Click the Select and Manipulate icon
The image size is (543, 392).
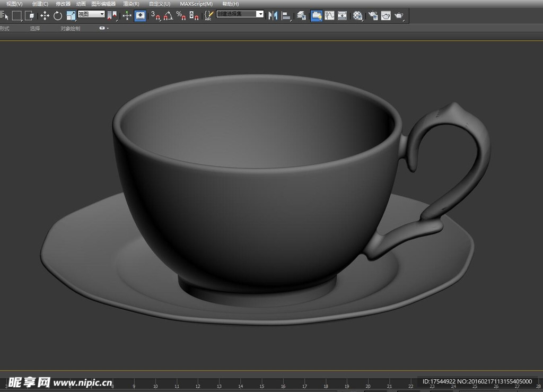click(x=127, y=15)
